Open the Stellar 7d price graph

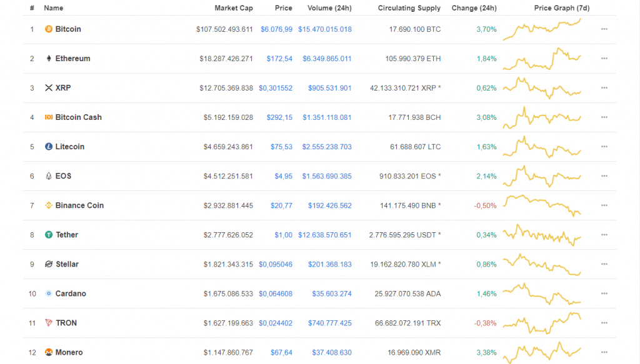coord(542,264)
